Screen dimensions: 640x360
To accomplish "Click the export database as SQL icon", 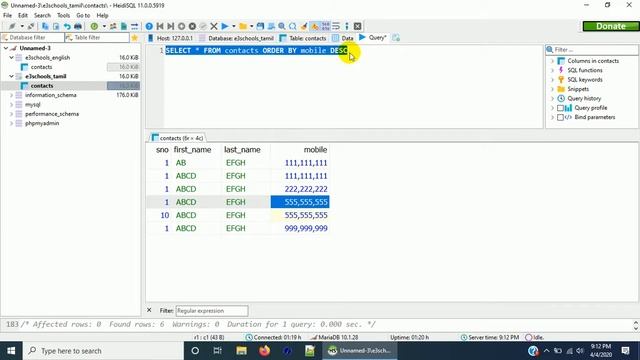I will click(x=124, y=26).
